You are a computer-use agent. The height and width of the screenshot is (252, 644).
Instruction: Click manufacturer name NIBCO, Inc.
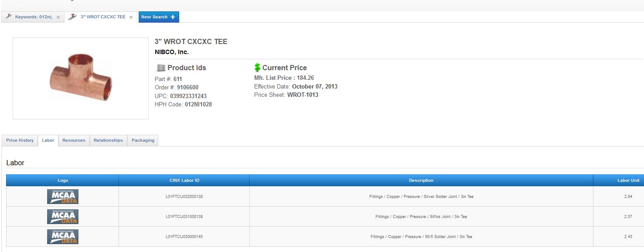coord(172,52)
